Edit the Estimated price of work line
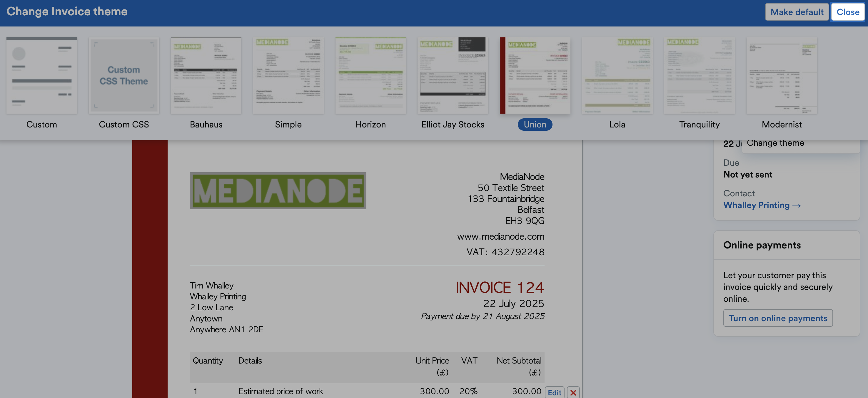The width and height of the screenshot is (868, 398). click(x=554, y=392)
